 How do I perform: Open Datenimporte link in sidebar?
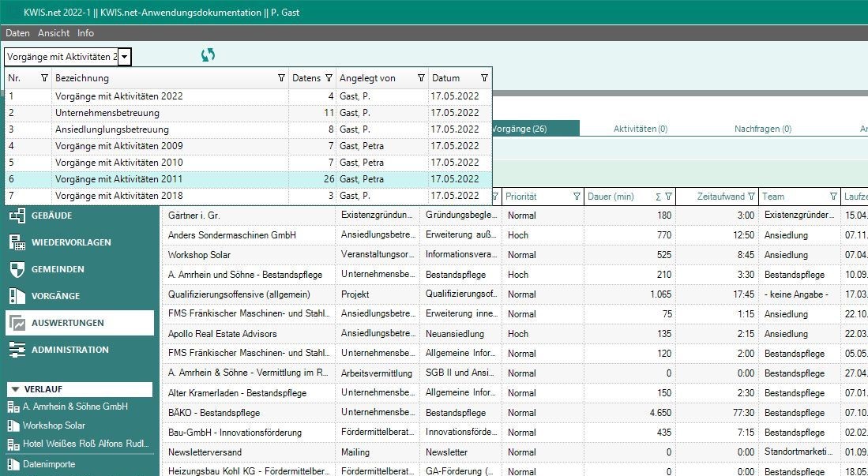49,464
